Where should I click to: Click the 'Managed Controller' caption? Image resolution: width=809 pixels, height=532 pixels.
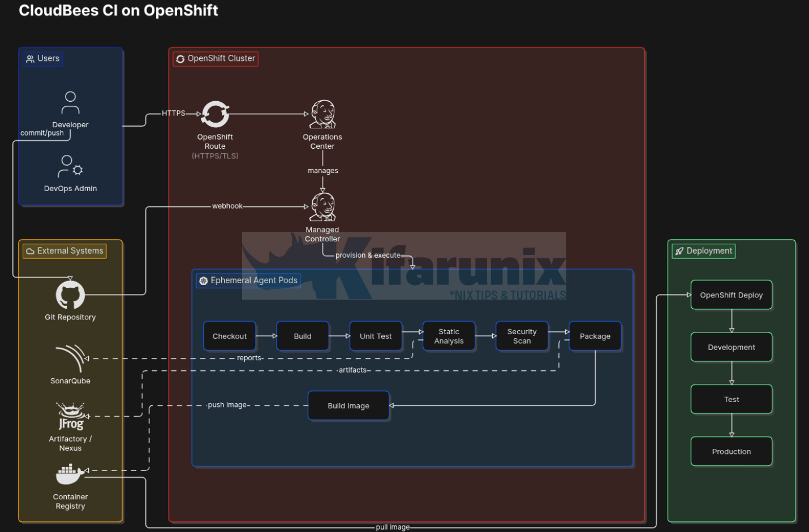click(x=322, y=234)
